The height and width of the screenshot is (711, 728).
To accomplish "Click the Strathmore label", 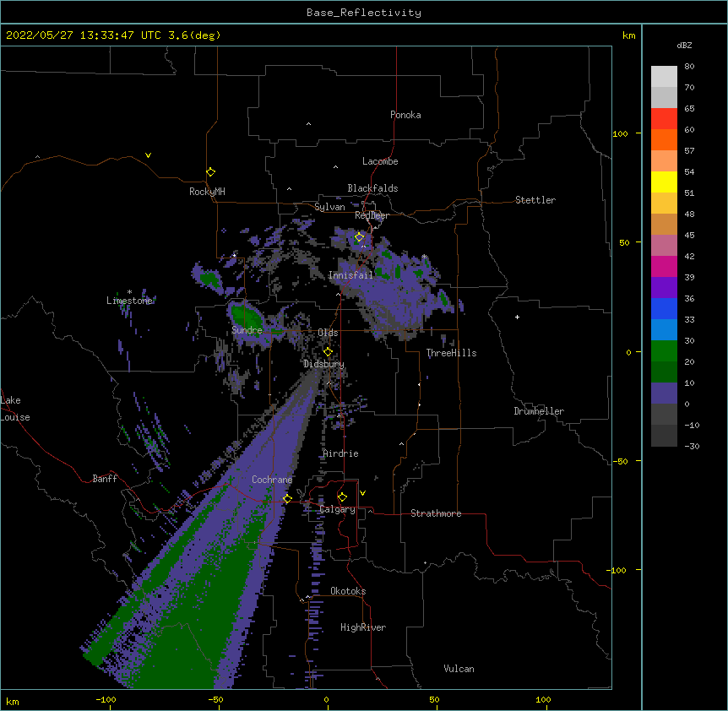I will tap(436, 513).
